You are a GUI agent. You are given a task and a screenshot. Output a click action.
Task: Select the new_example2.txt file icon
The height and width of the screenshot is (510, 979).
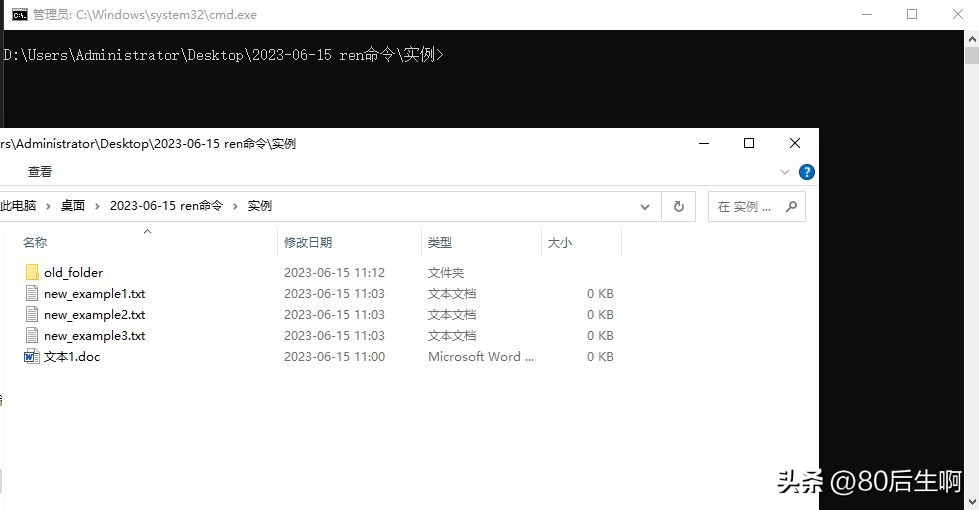pos(32,315)
